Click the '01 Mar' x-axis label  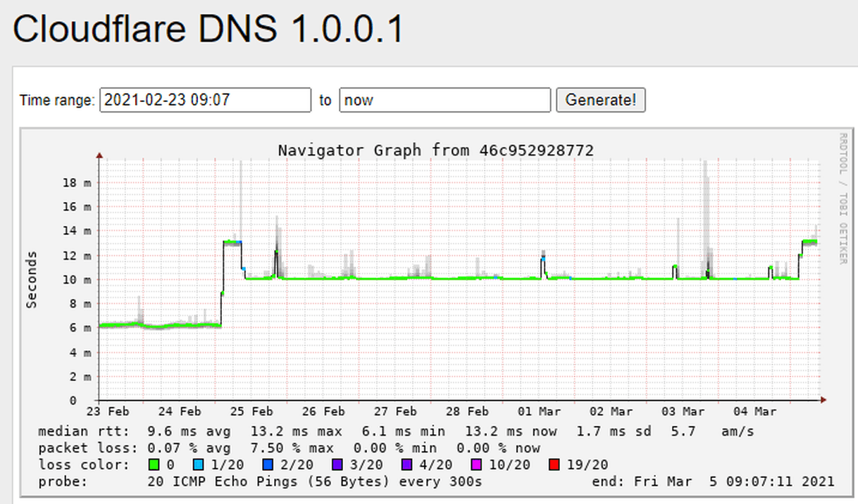[x=540, y=412]
